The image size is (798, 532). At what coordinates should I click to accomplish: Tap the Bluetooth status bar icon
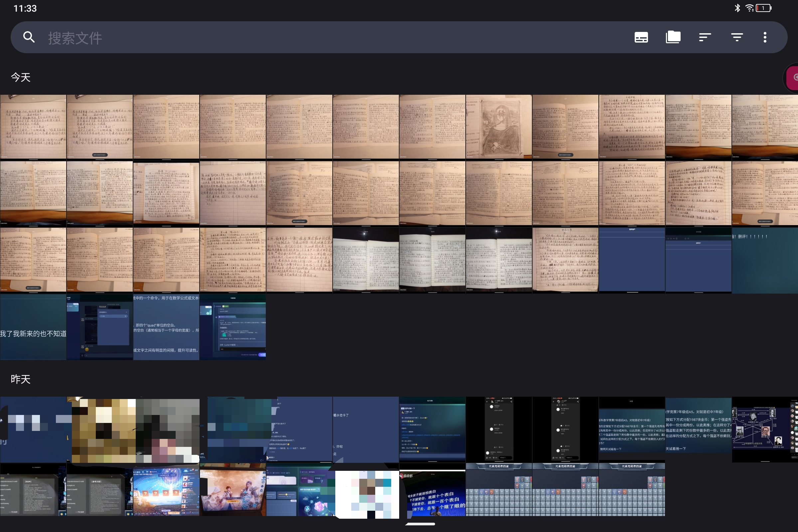736,7
